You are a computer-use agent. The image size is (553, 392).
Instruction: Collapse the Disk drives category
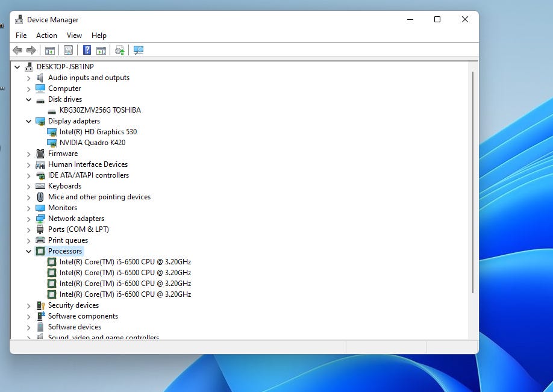click(28, 99)
